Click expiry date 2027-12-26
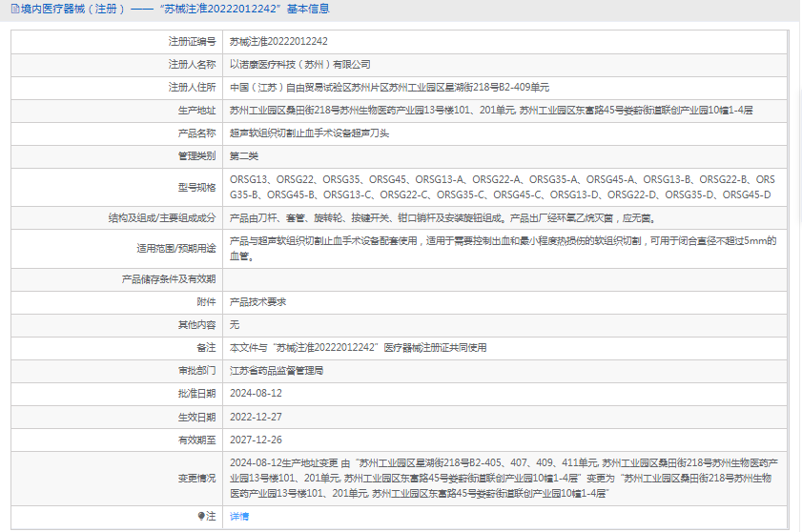This screenshot has width=802, height=532. pos(256,440)
